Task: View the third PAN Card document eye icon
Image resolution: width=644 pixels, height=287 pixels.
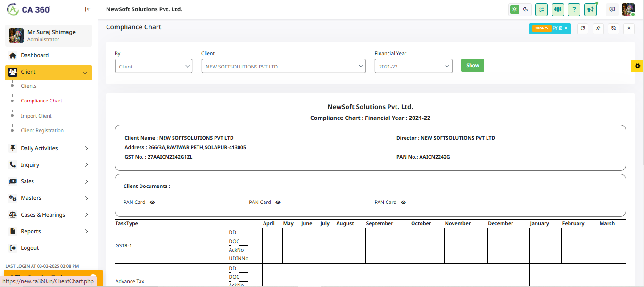Action: coord(403,202)
